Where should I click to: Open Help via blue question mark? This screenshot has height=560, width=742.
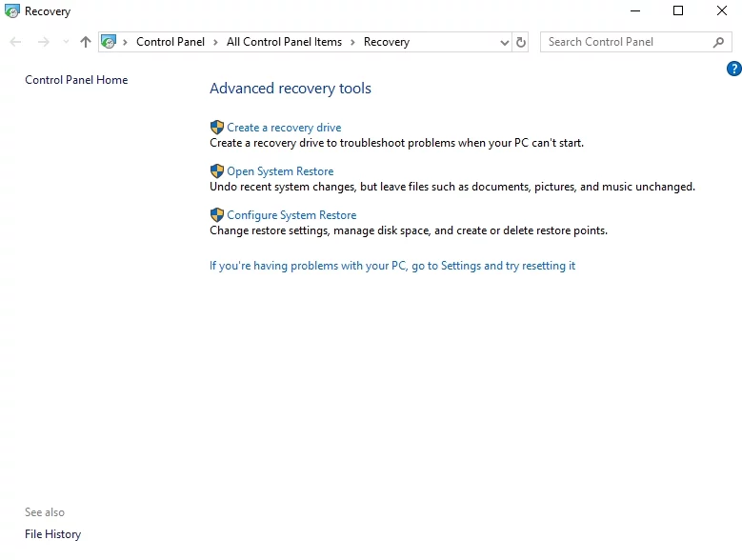(x=733, y=69)
